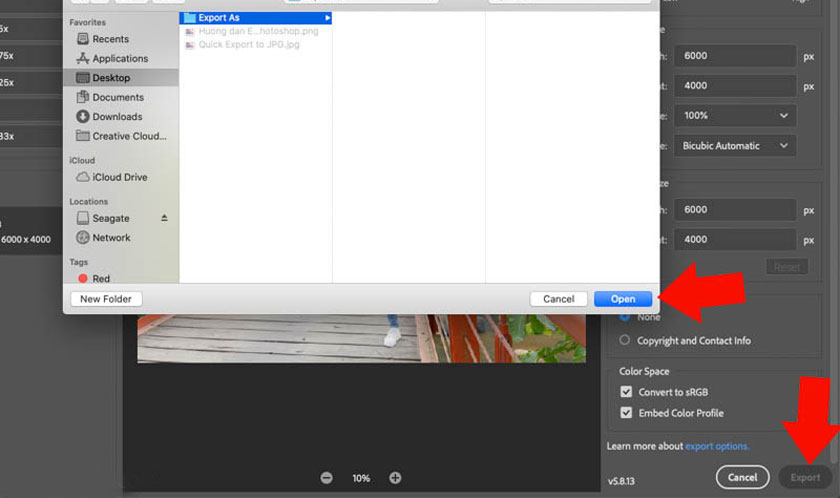Open the Bicubic Automatic resample dropdown

pos(735,146)
